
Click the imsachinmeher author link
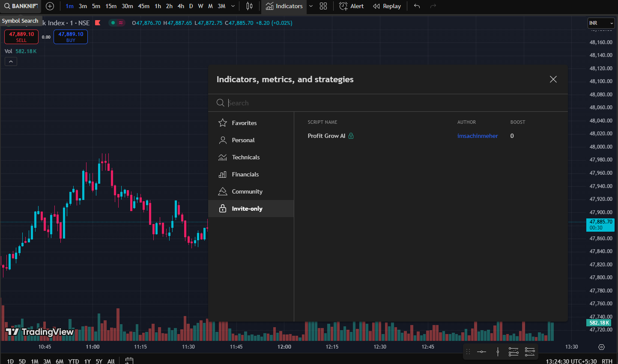click(x=478, y=136)
